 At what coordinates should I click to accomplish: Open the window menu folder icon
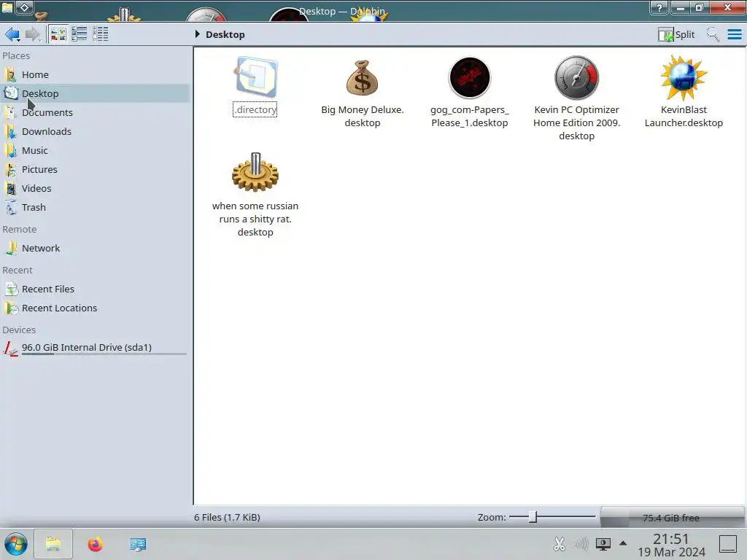tap(7, 7)
